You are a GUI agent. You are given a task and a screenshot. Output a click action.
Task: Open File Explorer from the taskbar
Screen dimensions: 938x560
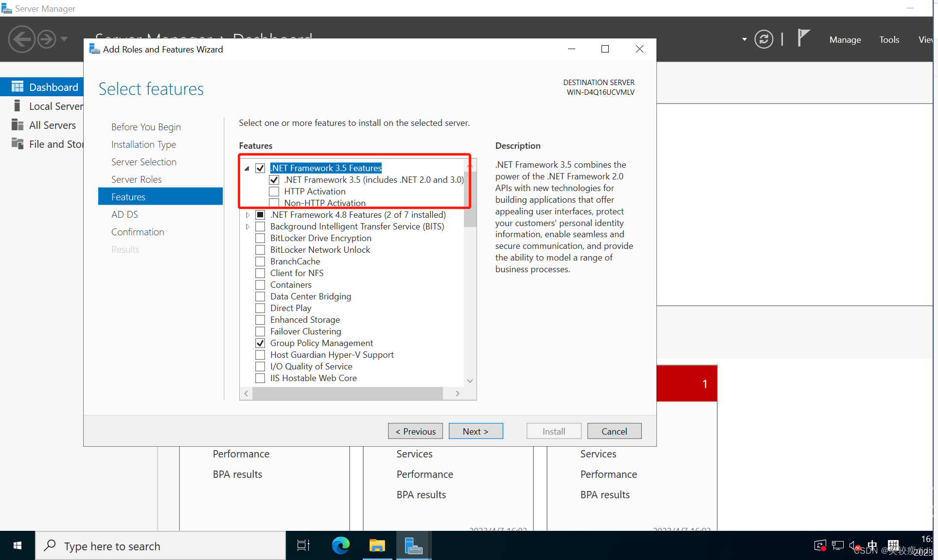tap(377, 545)
